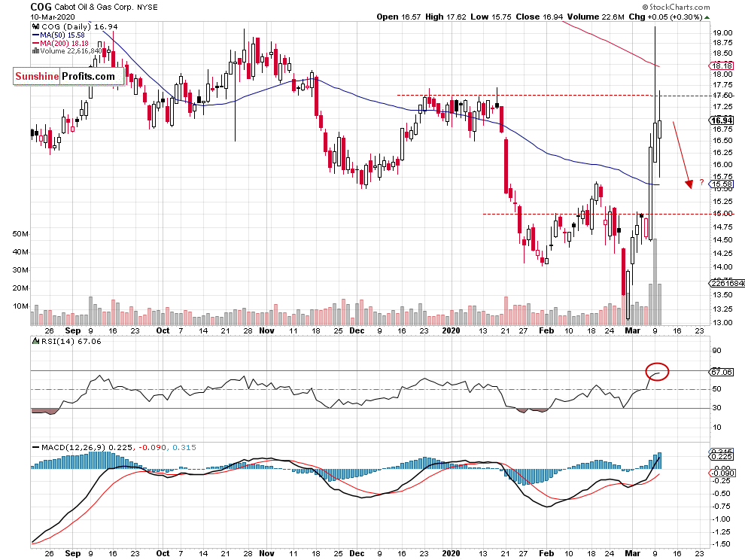Click the 17.75 price axis label
Viewport: 745px width, 560px height.
[x=722, y=85]
